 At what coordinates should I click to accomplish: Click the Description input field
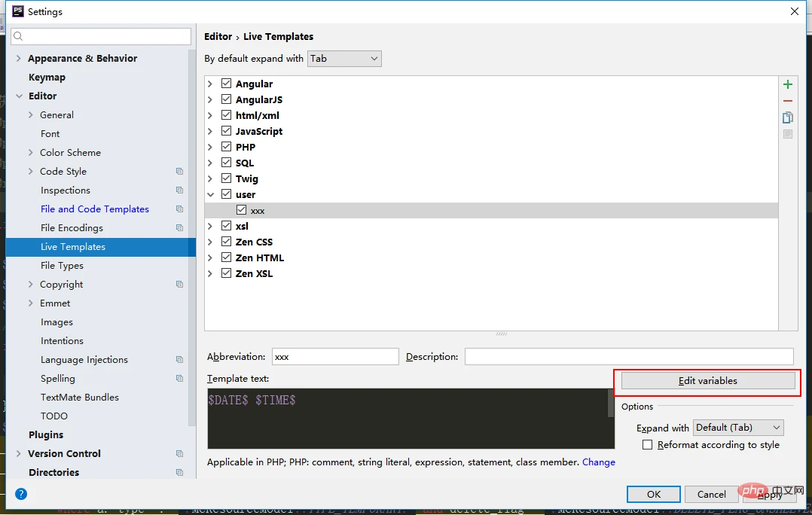[x=628, y=357]
